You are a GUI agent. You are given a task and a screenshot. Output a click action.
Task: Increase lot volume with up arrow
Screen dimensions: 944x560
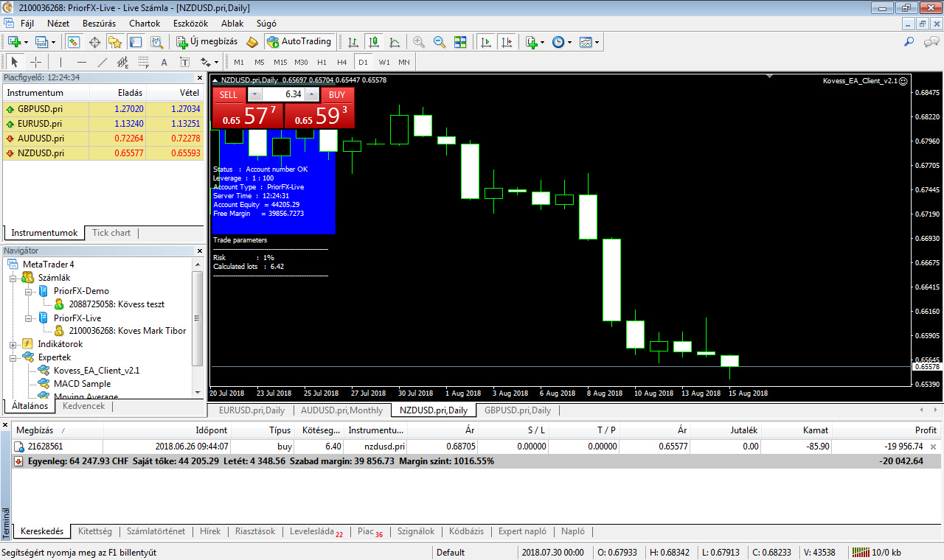[x=312, y=94]
